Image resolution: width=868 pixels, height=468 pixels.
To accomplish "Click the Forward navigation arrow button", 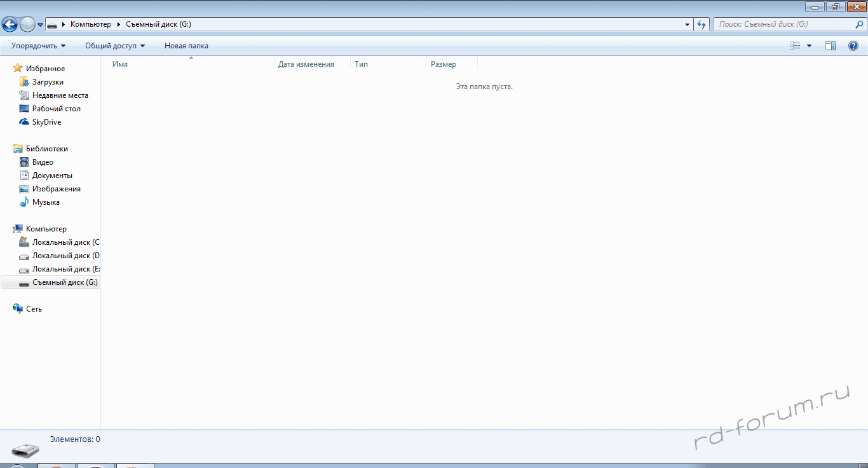I will [27, 24].
